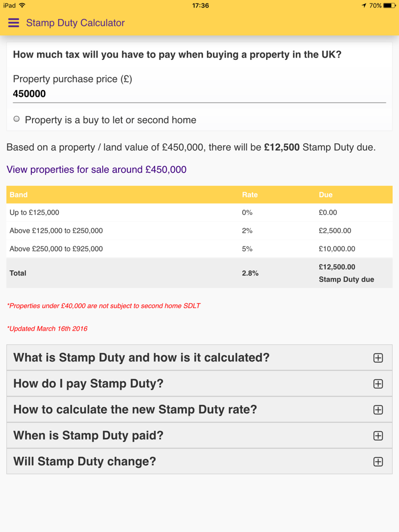Screen dimensions: 399x532
Task: Open the hamburger navigation menu
Action: [x=14, y=23]
